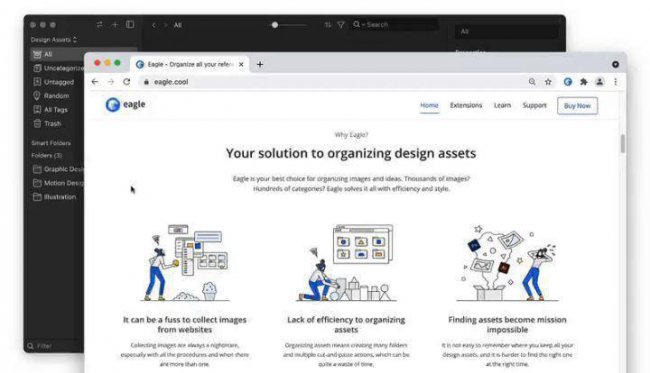Go forward with chevron in Eagle app toolbar
Image resolution: width=650 pixels, height=373 pixels.
tap(165, 25)
